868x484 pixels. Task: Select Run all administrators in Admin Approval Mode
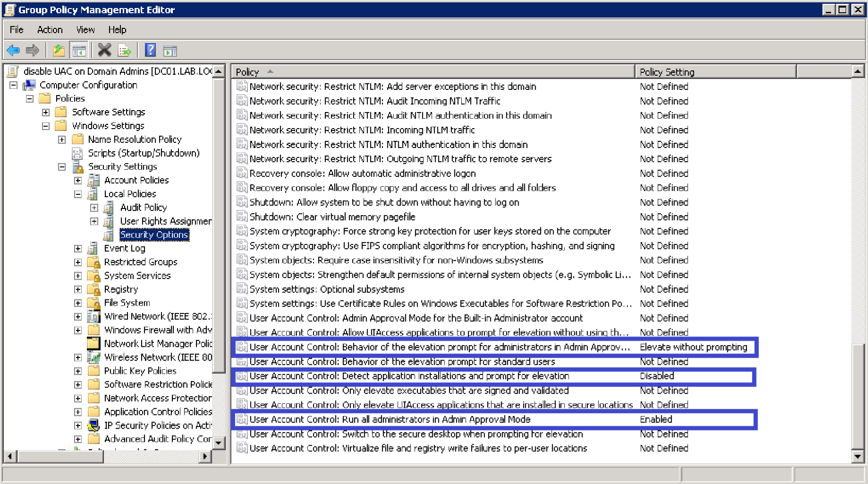coord(390,419)
